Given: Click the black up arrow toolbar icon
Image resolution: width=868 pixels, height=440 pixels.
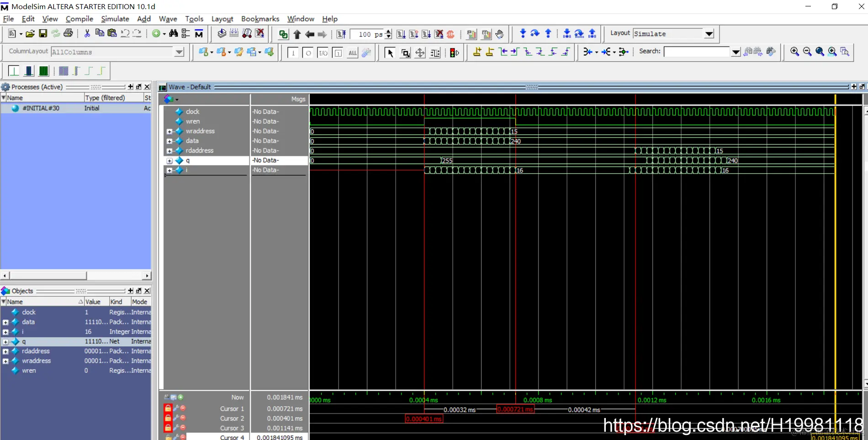Looking at the screenshot, I should pos(297,34).
